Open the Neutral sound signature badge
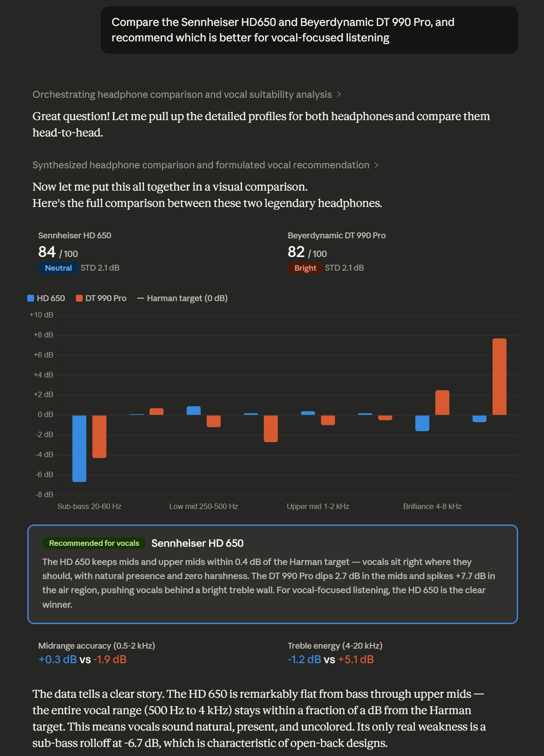The width and height of the screenshot is (544, 756). 58,268
